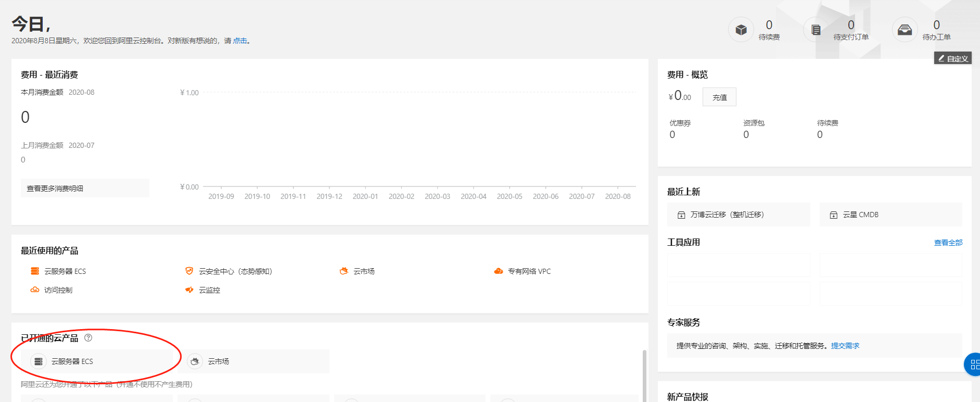Viewport: 980px width, 402px height.
Task: Open 云安全中心（态势感知）link
Action: [235, 271]
